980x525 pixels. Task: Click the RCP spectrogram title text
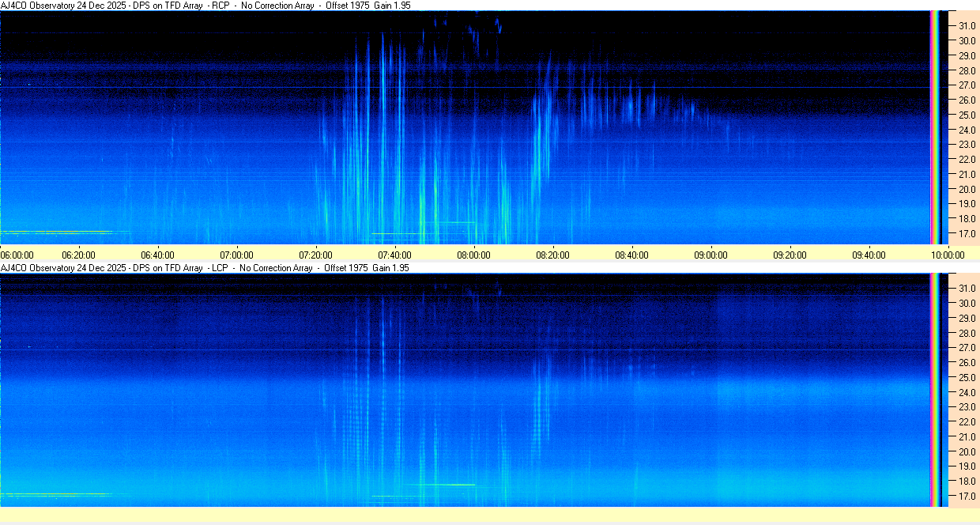pos(205,5)
